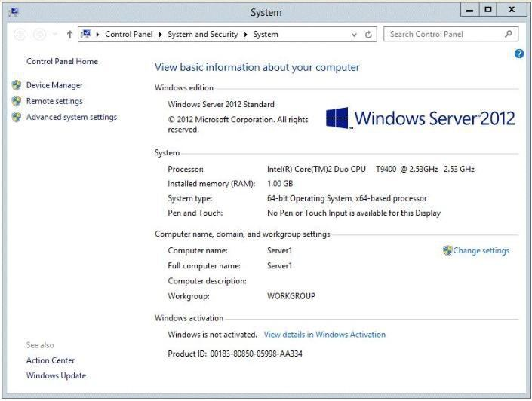Click the Windows Server 2012 logo
Screen dimensions: 532x401
click(x=420, y=118)
